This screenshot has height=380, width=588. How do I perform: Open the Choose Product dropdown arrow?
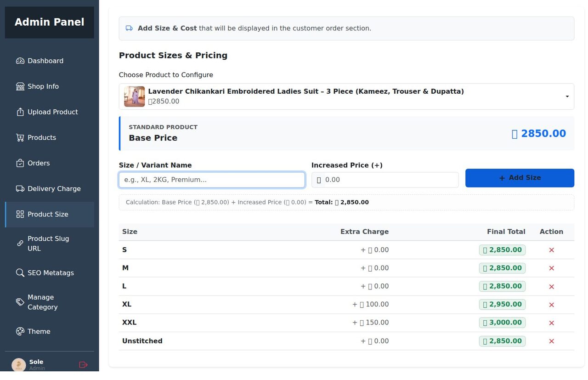(x=567, y=96)
